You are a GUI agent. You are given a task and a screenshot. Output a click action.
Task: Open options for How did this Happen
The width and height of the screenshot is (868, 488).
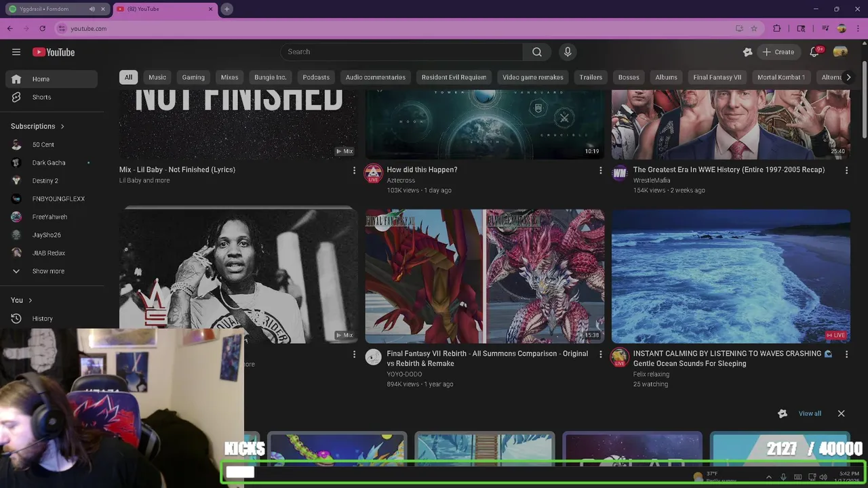click(x=600, y=170)
